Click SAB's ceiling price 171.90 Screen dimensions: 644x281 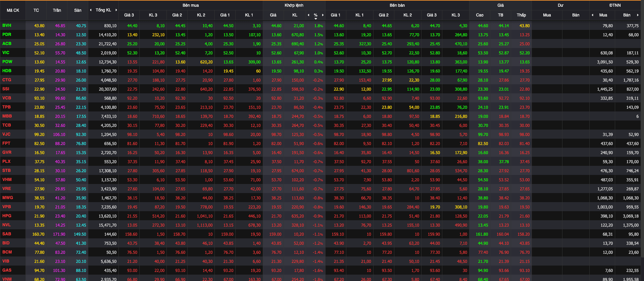coord(59,234)
